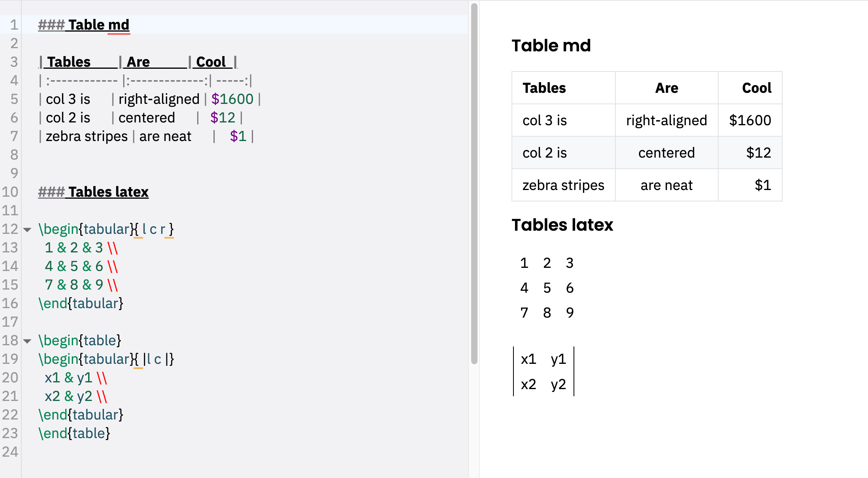Viewport: 868px width, 478px height.
Task: Click the "Table md" heading in the preview
Action: click(551, 45)
